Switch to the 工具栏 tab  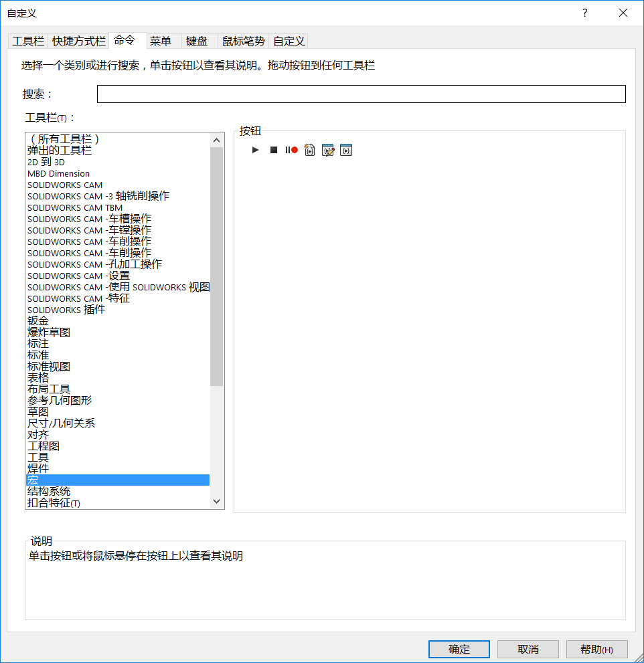pos(28,41)
